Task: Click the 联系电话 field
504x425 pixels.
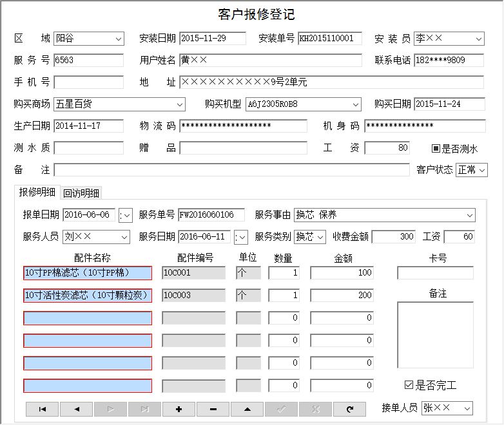Action: pos(449,60)
